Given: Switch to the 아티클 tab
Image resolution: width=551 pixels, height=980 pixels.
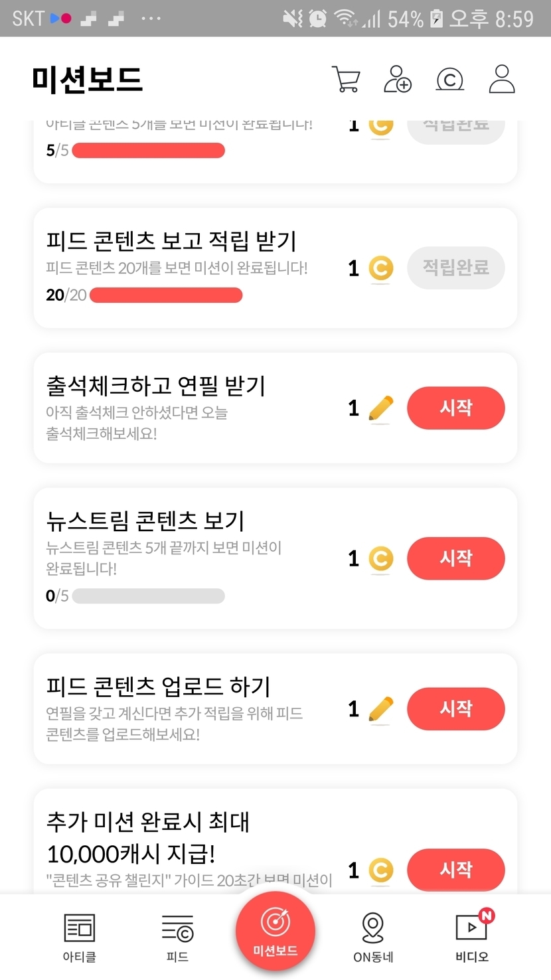Looking at the screenshot, I should coord(79,936).
